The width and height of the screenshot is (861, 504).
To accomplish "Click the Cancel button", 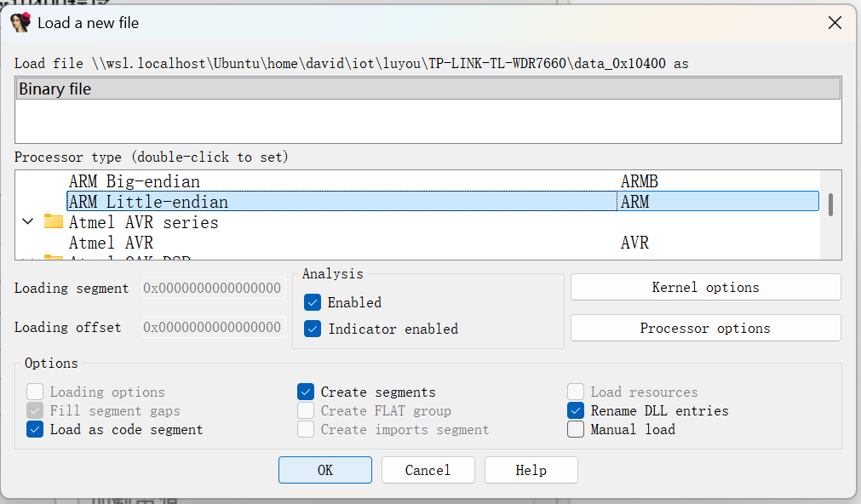I will 428,470.
